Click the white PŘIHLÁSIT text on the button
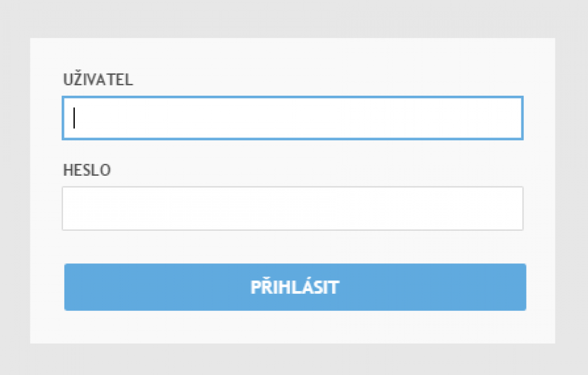The height and width of the screenshot is (375, 588). (x=295, y=287)
